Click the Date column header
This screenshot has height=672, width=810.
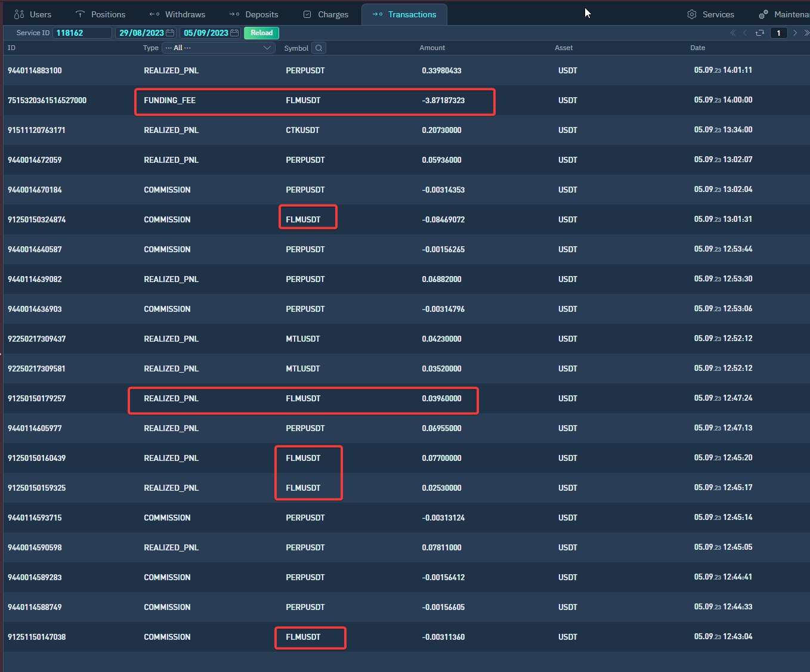[x=698, y=48]
